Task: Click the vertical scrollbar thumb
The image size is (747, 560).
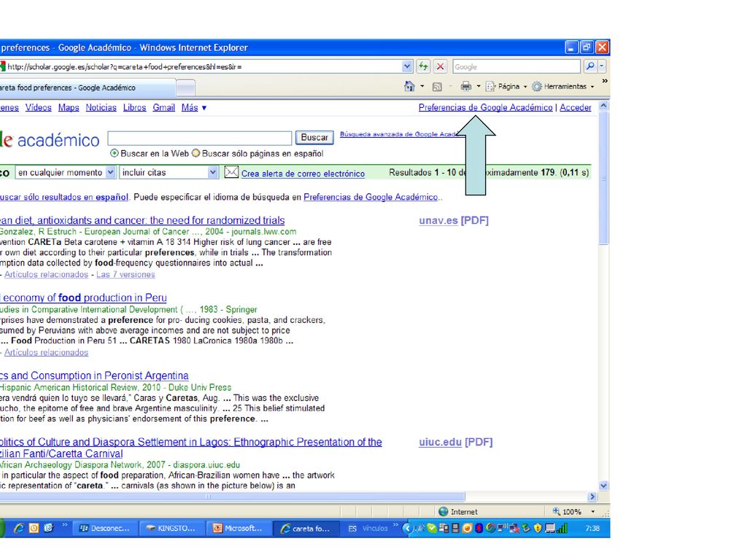Action: pyautogui.click(x=603, y=179)
